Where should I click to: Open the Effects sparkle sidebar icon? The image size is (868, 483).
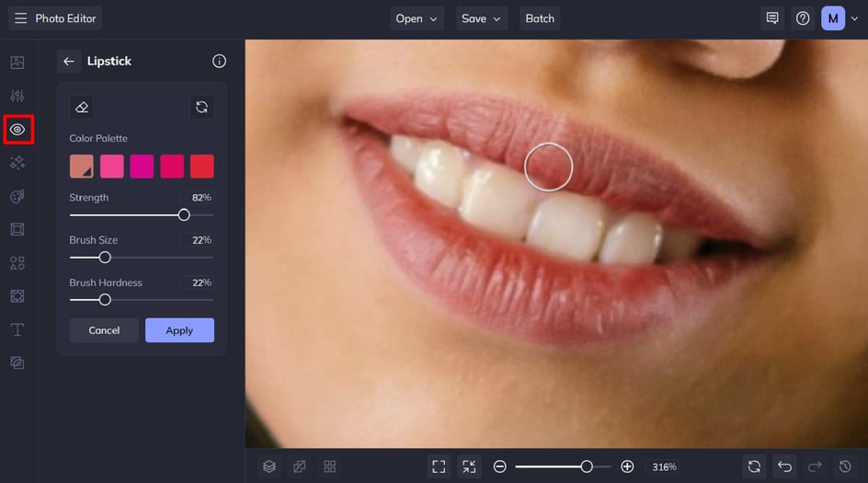17,163
